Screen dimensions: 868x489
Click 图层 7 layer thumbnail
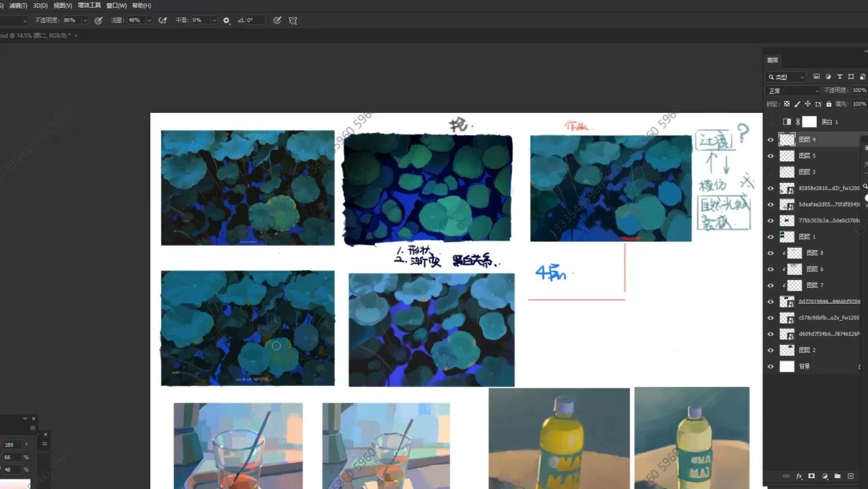click(794, 285)
